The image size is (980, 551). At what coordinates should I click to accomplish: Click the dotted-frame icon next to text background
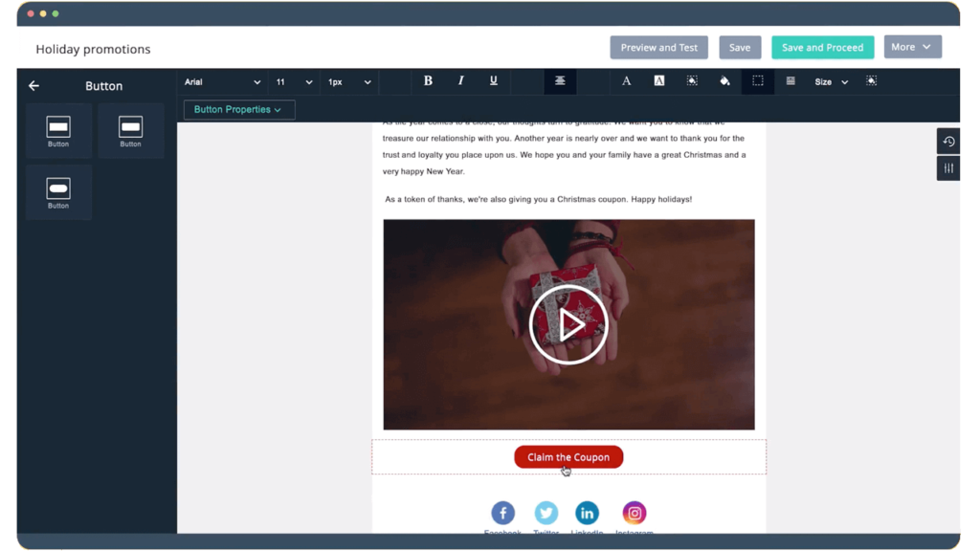[692, 80]
